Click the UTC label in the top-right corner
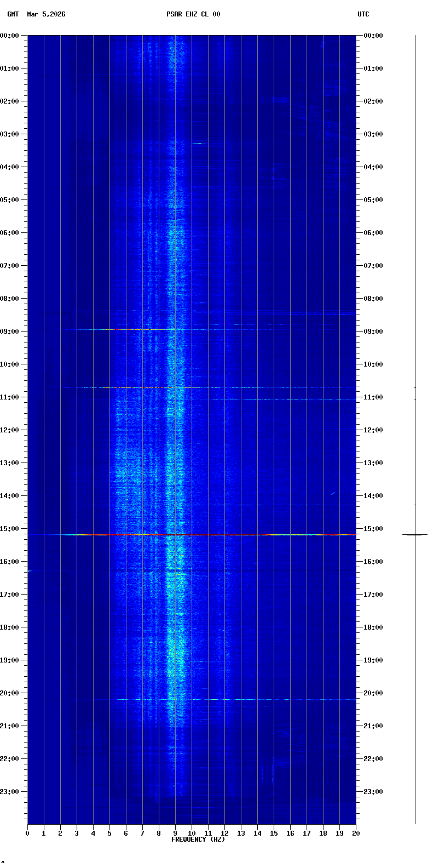 pyautogui.click(x=363, y=14)
